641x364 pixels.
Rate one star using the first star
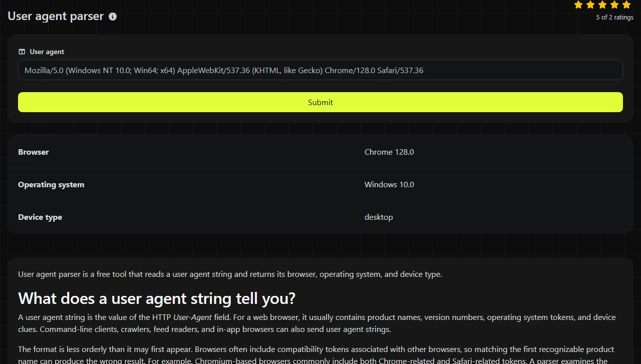(578, 5)
